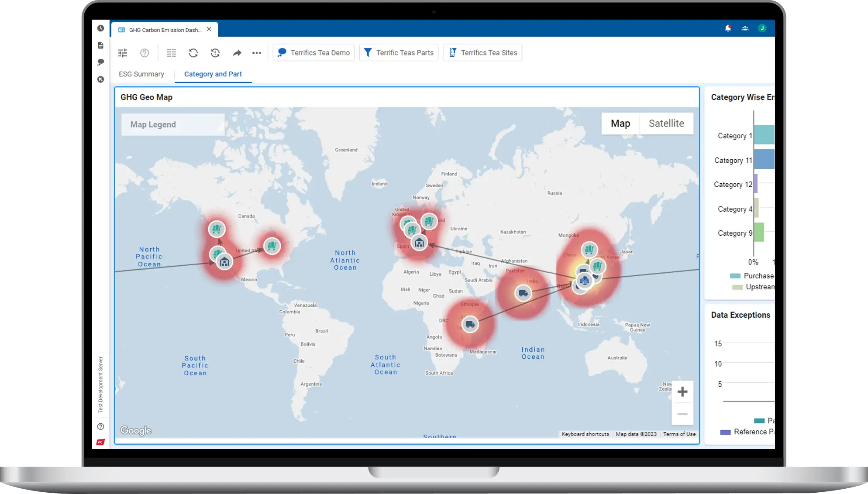868x494 pixels.
Task: Open the more options ellipsis menu
Action: (257, 53)
